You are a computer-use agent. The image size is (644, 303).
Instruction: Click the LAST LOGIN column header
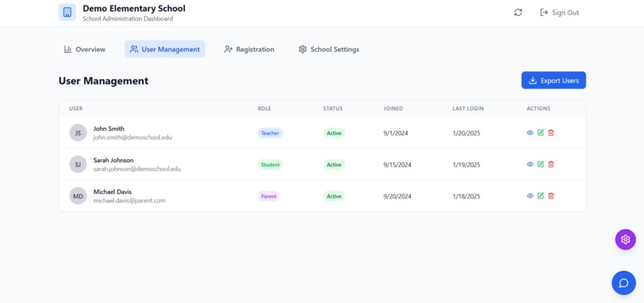(468, 109)
